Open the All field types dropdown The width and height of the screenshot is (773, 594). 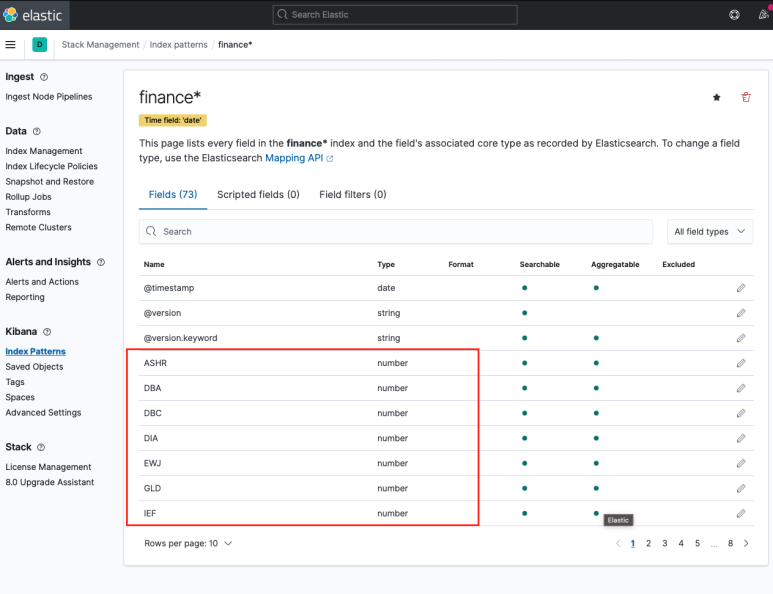click(710, 232)
